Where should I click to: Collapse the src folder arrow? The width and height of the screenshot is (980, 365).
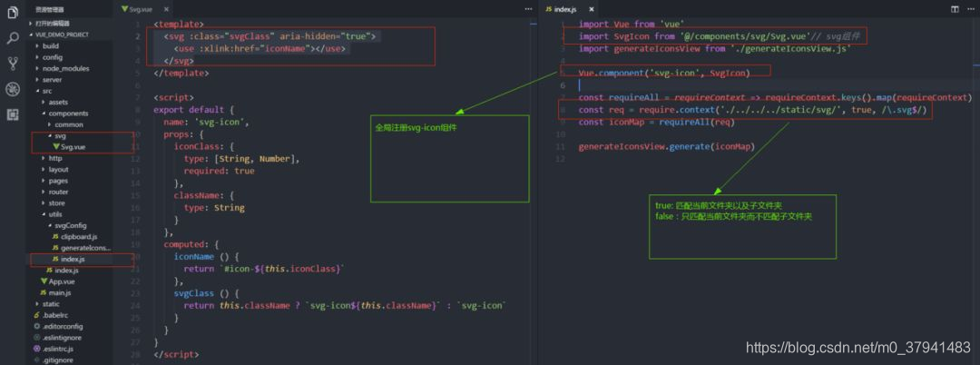pyautogui.click(x=37, y=91)
